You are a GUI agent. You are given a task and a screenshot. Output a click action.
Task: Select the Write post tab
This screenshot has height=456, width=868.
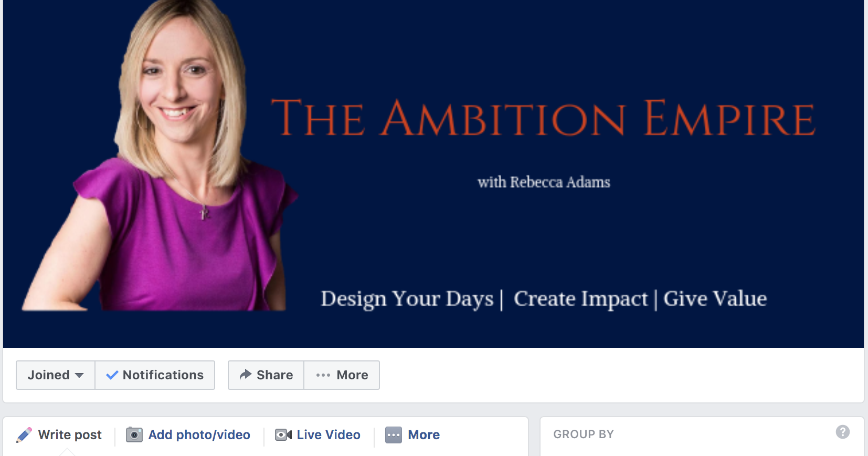(59, 435)
